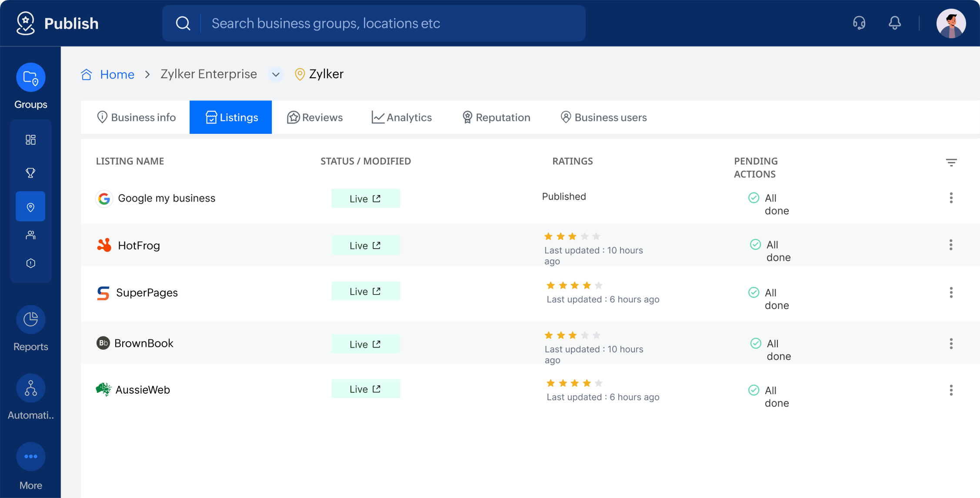Screen dimensions: 980x498
Task: Expand the Zylker Enterprise dropdown chevron
Action: [x=276, y=74]
